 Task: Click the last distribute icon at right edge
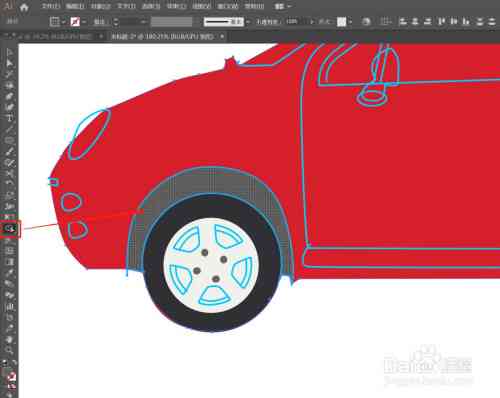[x=492, y=22]
